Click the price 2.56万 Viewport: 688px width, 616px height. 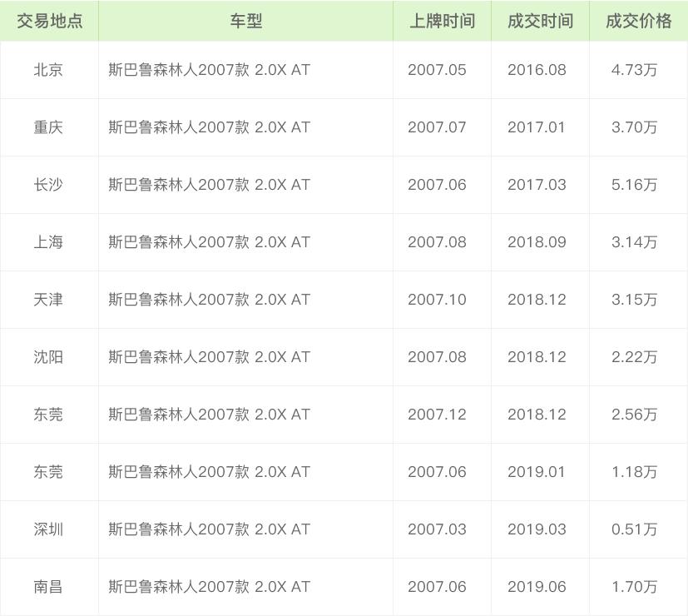click(635, 415)
